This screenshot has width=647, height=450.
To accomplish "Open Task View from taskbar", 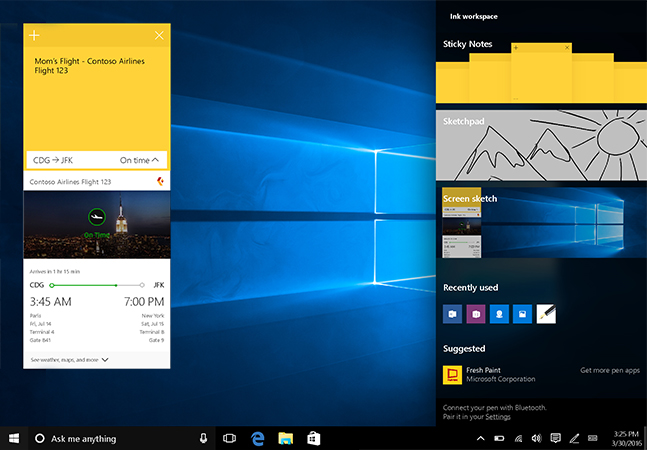I will click(229, 438).
